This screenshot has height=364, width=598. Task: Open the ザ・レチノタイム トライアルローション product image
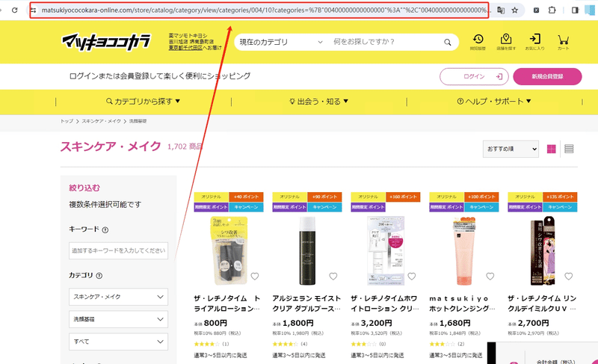(x=229, y=250)
